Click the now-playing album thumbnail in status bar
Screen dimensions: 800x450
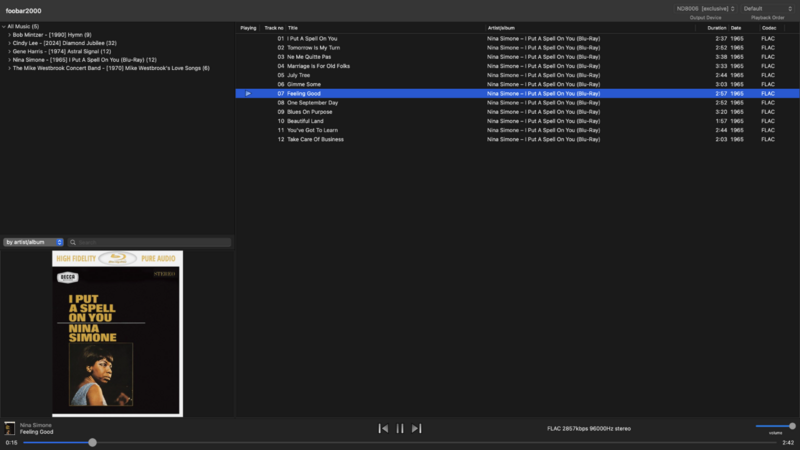point(10,428)
